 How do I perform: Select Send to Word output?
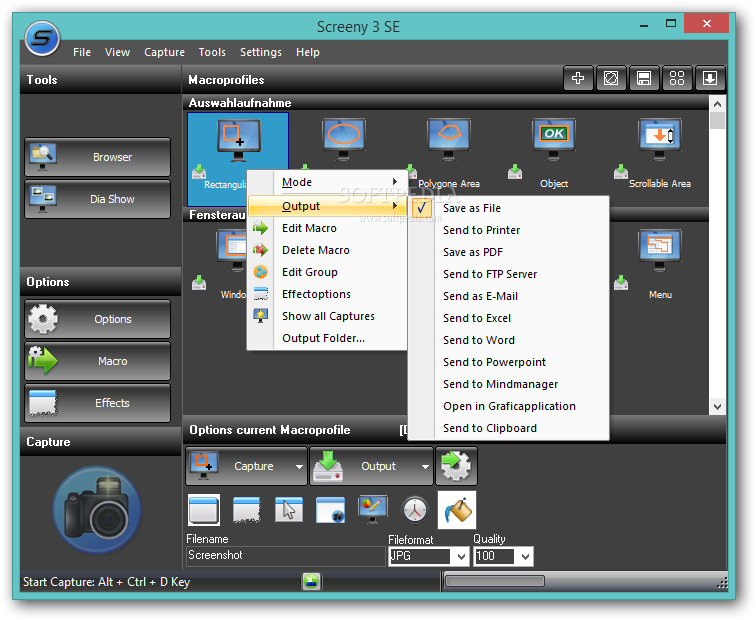509,340
